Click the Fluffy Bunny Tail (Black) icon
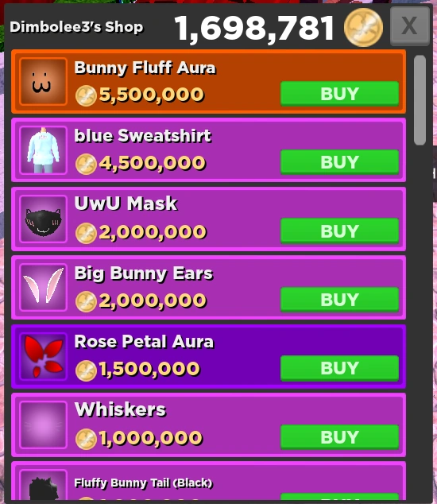437x504 pixels. pos(44,485)
